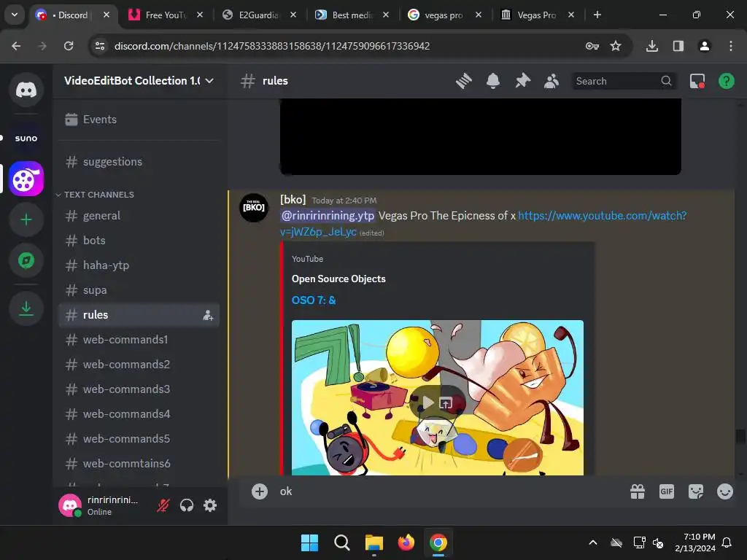Click the [bko] username
This screenshot has width=747, height=560.
click(x=293, y=200)
